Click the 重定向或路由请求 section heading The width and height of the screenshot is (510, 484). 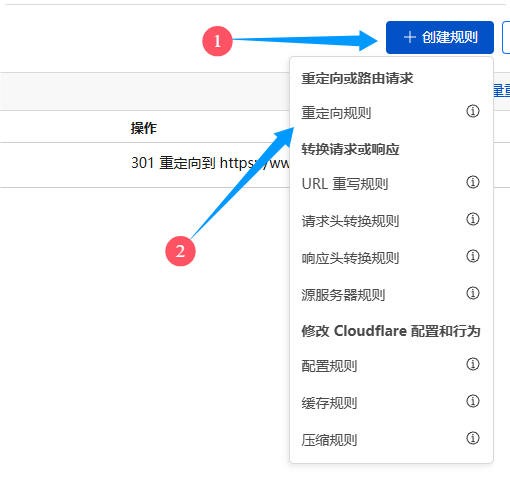pos(357,78)
